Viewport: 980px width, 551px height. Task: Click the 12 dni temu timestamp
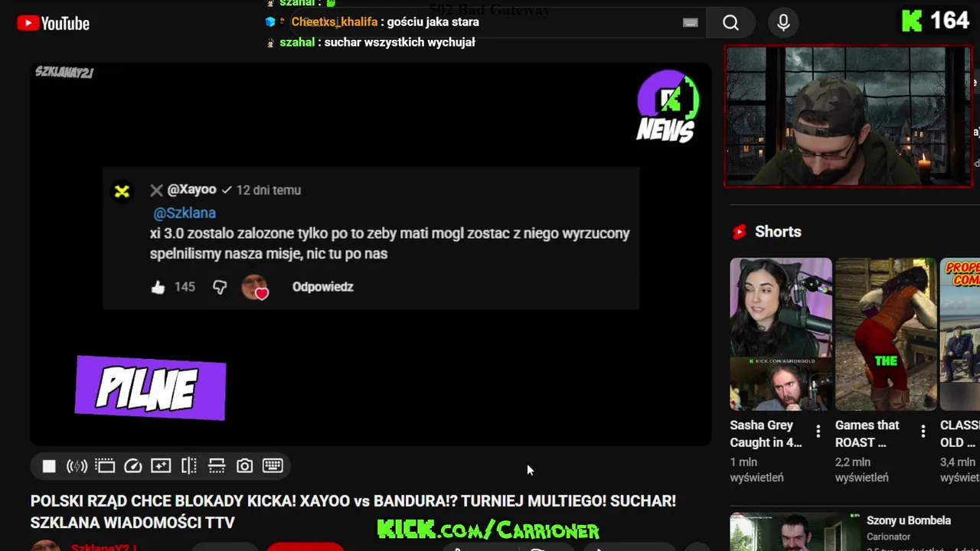coord(268,190)
